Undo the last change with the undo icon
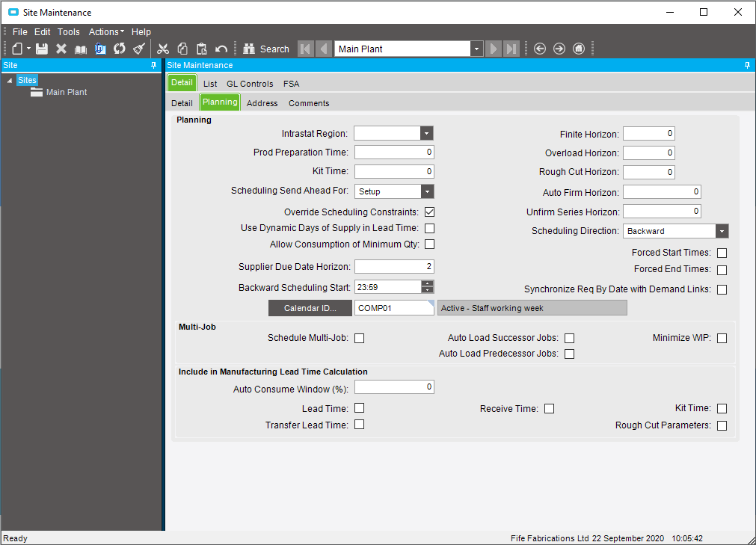Viewport: 756px width, 545px height. point(221,49)
